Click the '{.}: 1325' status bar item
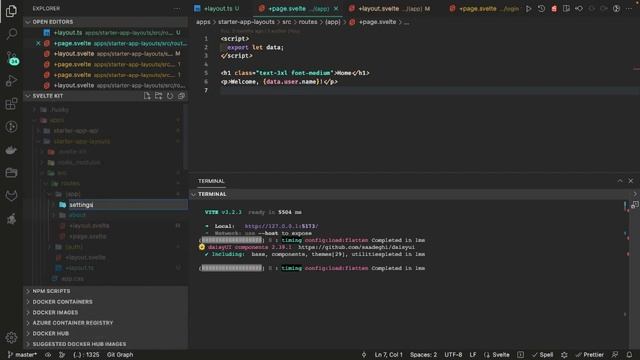 coord(86,355)
